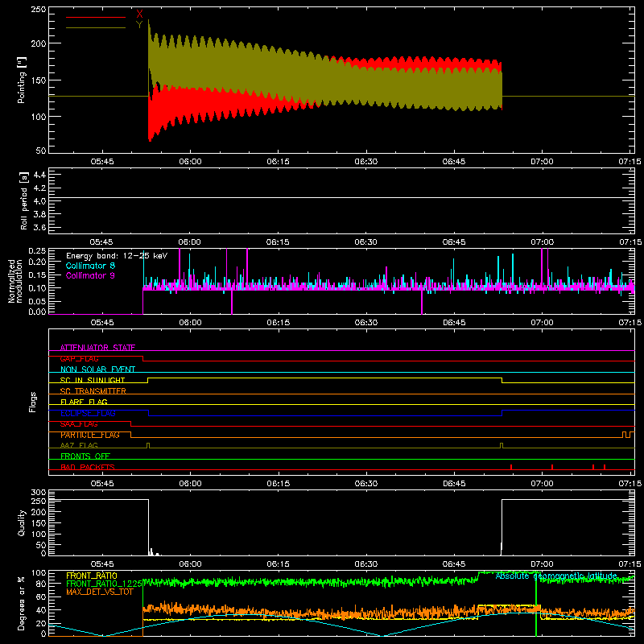Select the BAD_PACKETS label
Image resolution: width=644 pixels, height=644 pixels.
[88, 467]
